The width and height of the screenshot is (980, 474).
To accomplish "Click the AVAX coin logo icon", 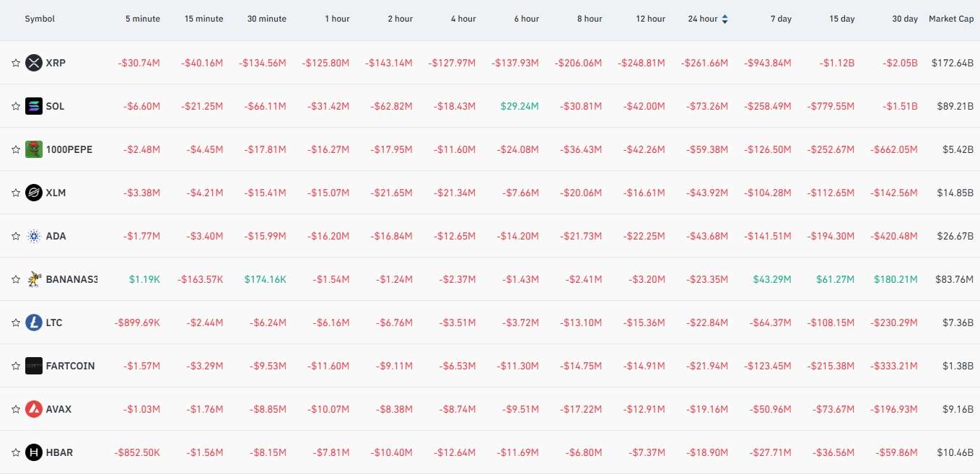I will pyautogui.click(x=34, y=409).
